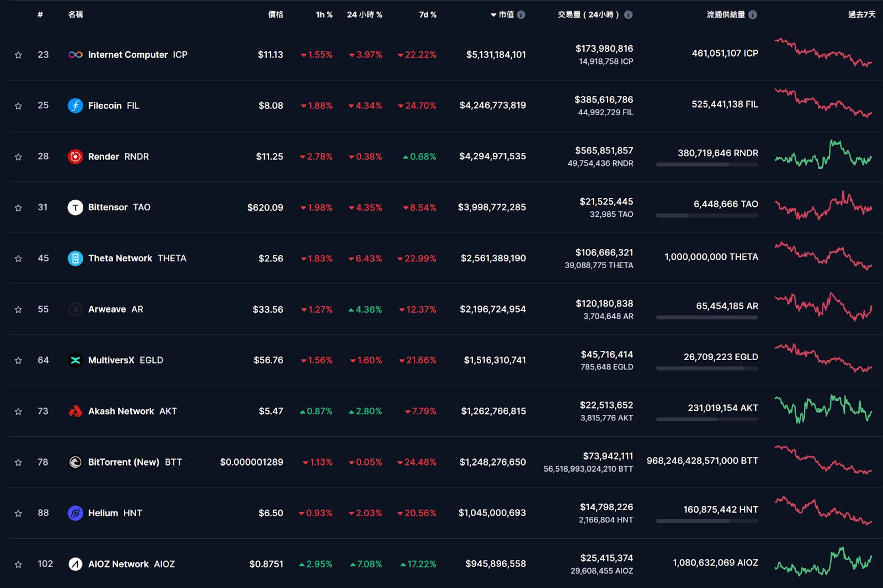The image size is (883, 588).
Task: Click the AIOZ Network 7-day chart
Action: pos(823,562)
